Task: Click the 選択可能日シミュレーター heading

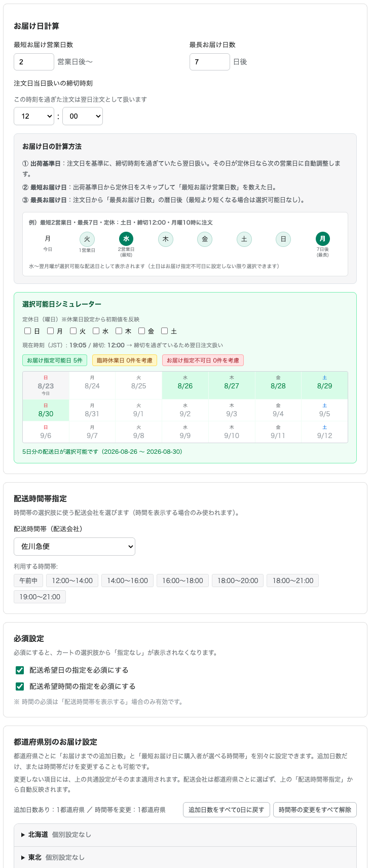Action: pyautogui.click(x=62, y=304)
